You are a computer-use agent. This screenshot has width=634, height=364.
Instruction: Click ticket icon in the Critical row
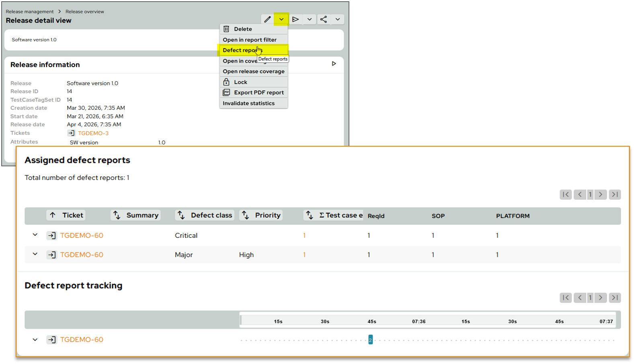(x=51, y=235)
